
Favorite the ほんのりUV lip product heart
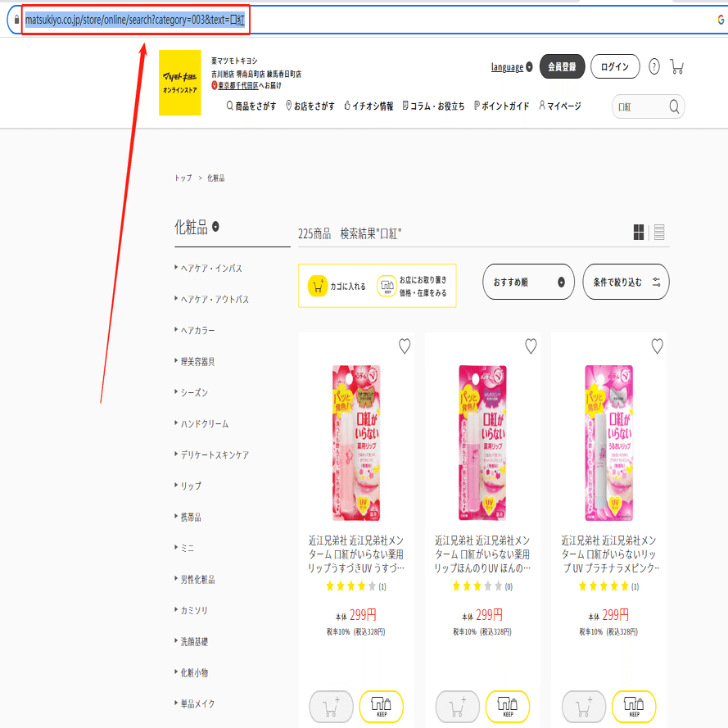(531, 346)
